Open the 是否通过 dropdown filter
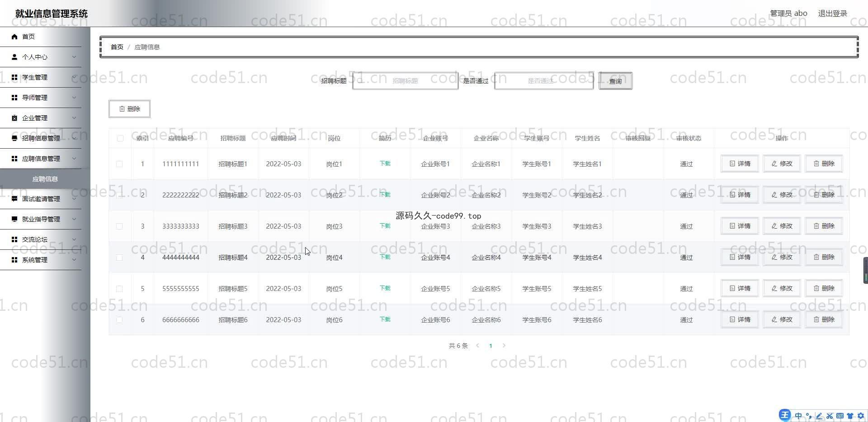The image size is (868, 422). [544, 81]
